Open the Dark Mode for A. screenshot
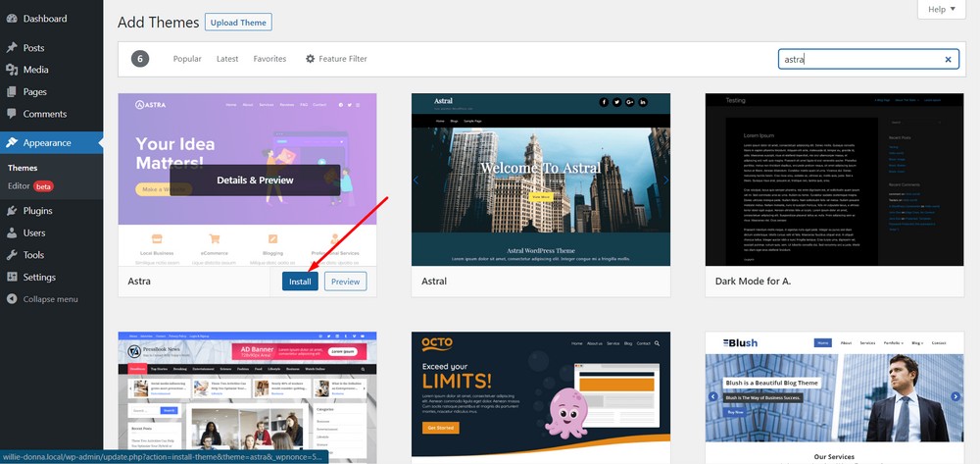Image resolution: width=980 pixels, height=464 pixels. click(834, 180)
